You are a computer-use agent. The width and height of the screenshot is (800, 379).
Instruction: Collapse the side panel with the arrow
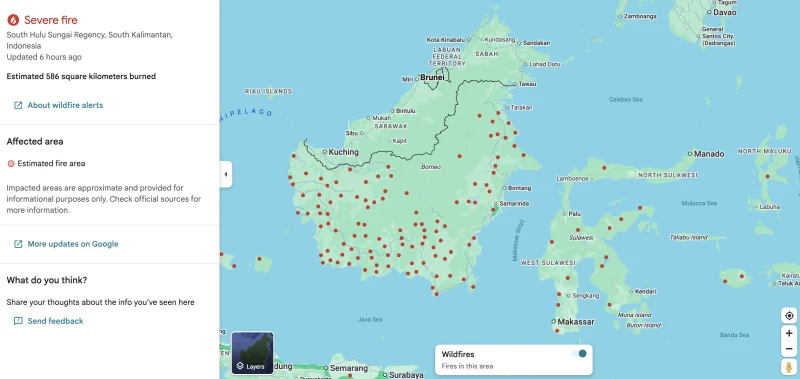pos(226,174)
